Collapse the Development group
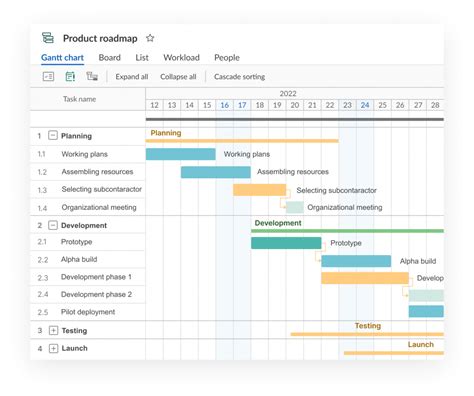The height and width of the screenshot is (396, 474). (53, 225)
